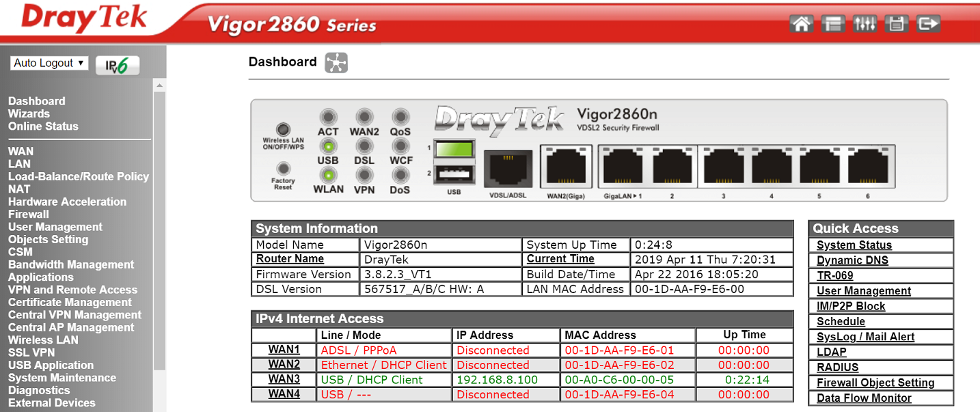Click the WAN2 LED indicator on the router
This screenshot has width=980, height=412.
coord(364,117)
